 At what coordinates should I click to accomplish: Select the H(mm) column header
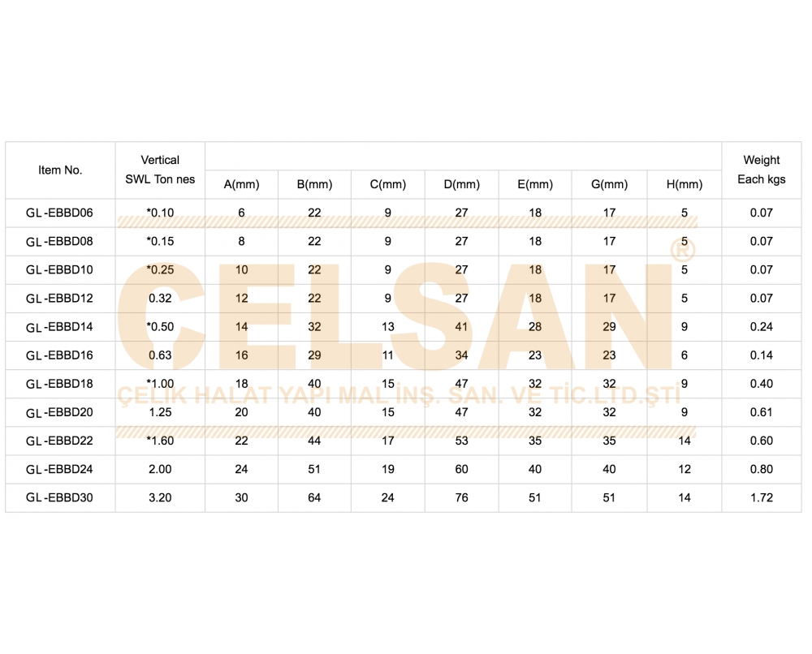click(x=684, y=185)
